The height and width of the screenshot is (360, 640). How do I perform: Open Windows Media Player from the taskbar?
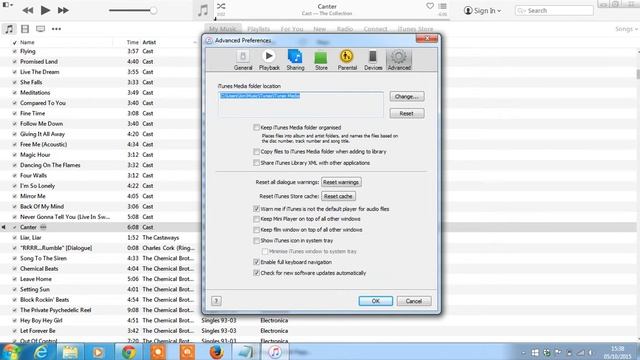tap(98, 352)
